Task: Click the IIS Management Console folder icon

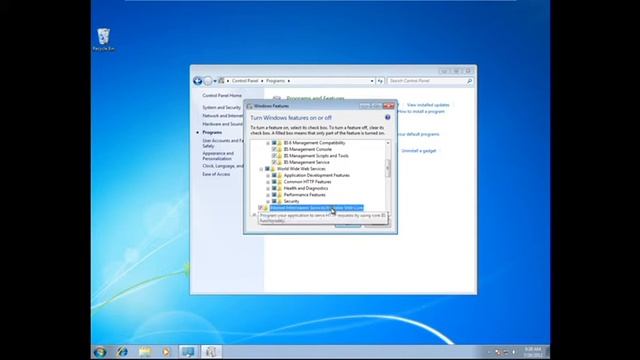Action: click(x=280, y=149)
